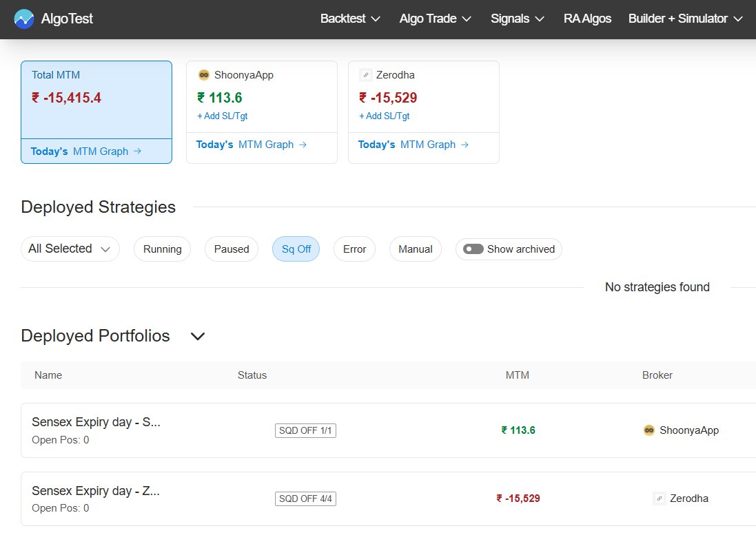Click the Zerodha kite icon on its MTM card
756x535 pixels.
[x=366, y=74]
